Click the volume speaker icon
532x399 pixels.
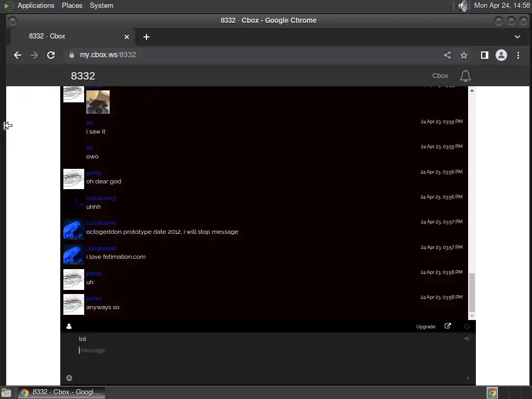tap(463, 6)
